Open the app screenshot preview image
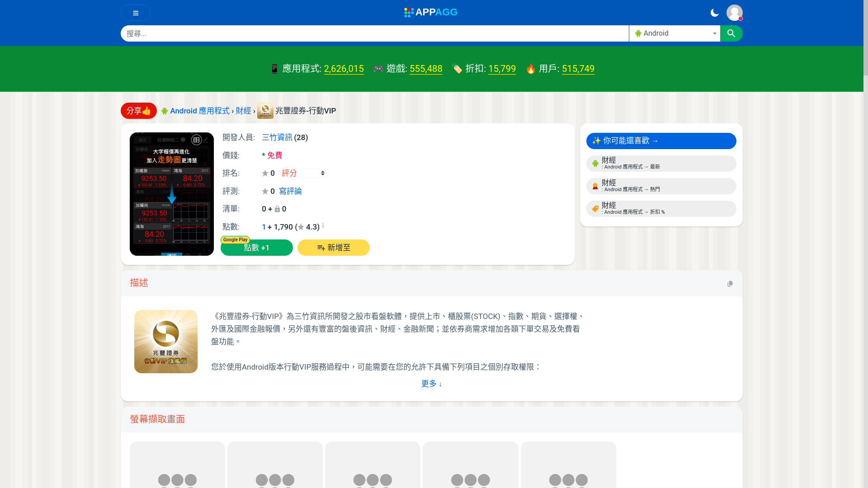Image resolution: width=868 pixels, height=488 pixels. (x=172, y=194)
